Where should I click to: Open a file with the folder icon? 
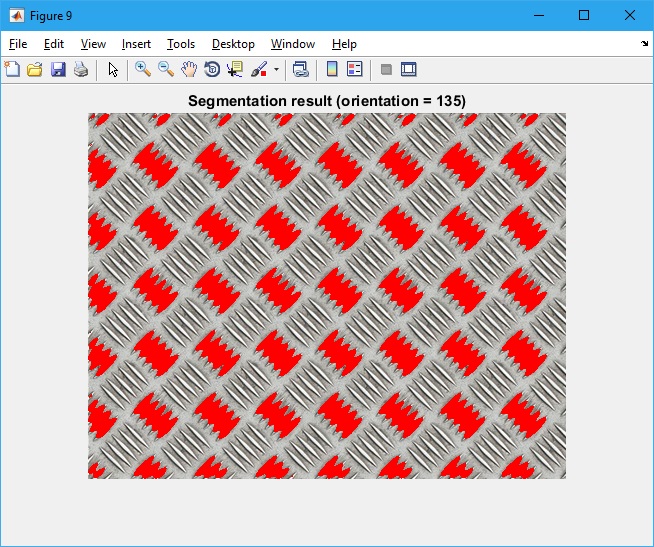click(35, 69)
